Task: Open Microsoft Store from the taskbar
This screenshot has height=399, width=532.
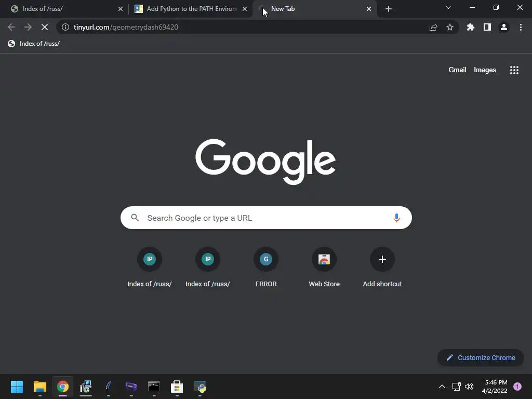Action: click(177, 387)
